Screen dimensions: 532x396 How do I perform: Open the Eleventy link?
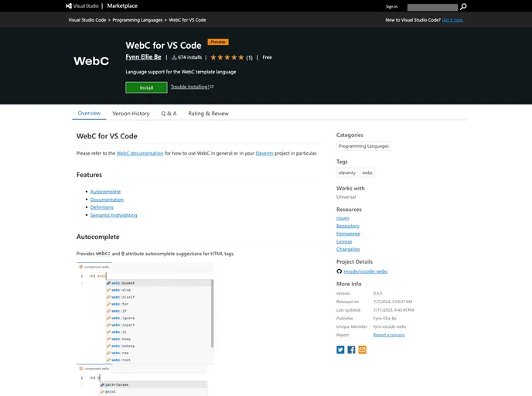[x=264, y=153]
